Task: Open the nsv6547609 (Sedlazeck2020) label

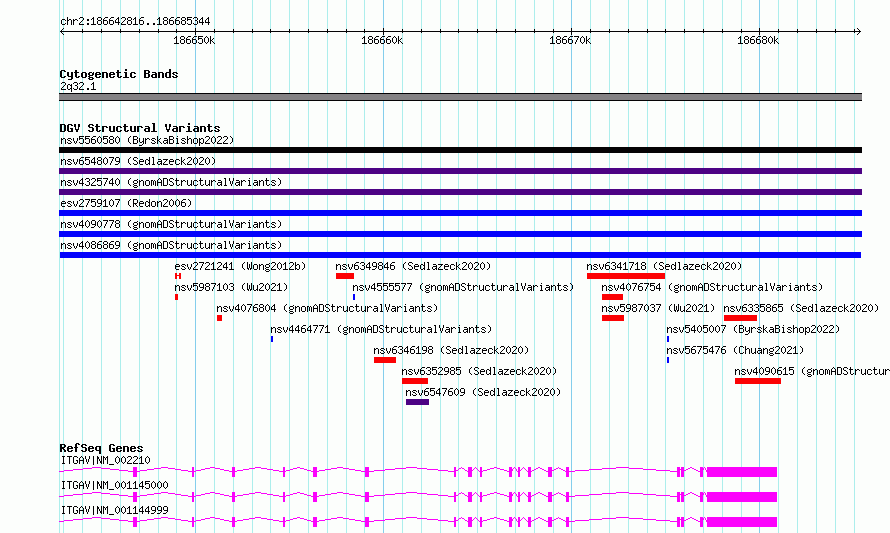Action: point(483,392)
